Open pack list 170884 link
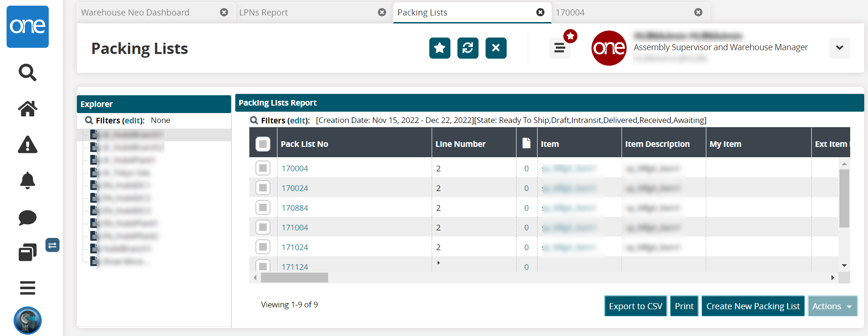868x336 pixels. coord(295,208)
